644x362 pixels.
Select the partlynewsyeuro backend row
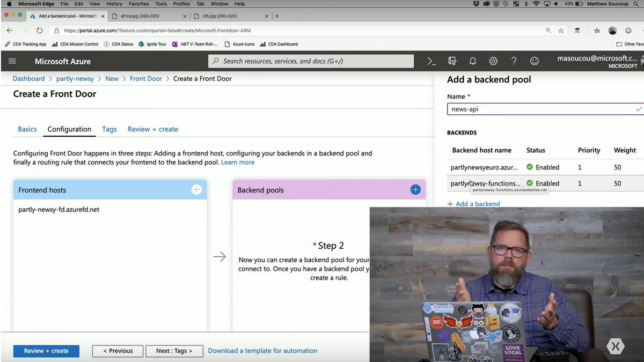pos(545,167)
